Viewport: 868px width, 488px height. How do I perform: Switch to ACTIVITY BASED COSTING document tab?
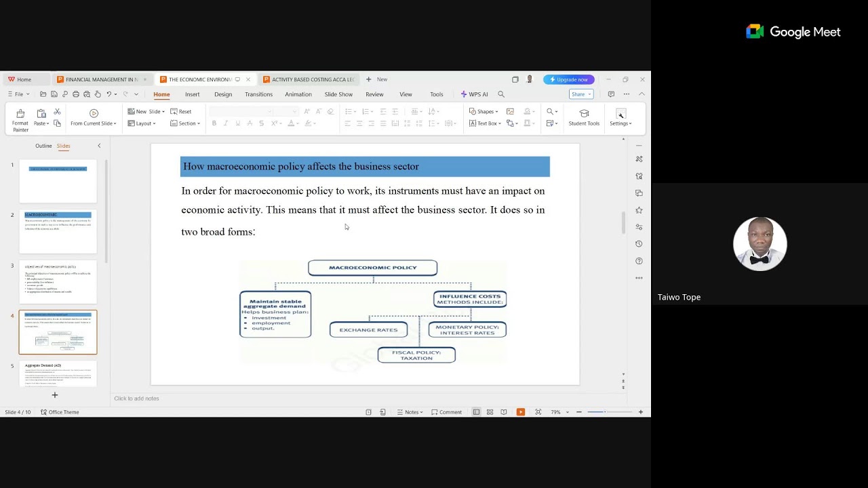pos(309,79)
